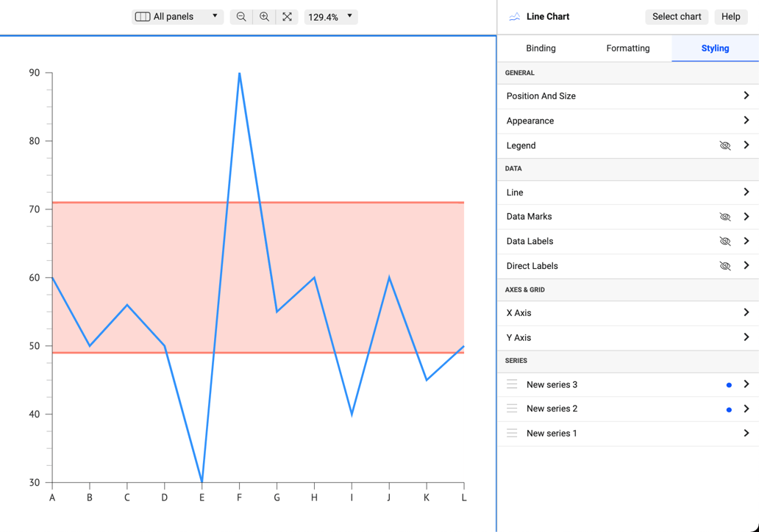Open Help from the panel header
This screenshot has height=532, width=759.
[730, 16]
